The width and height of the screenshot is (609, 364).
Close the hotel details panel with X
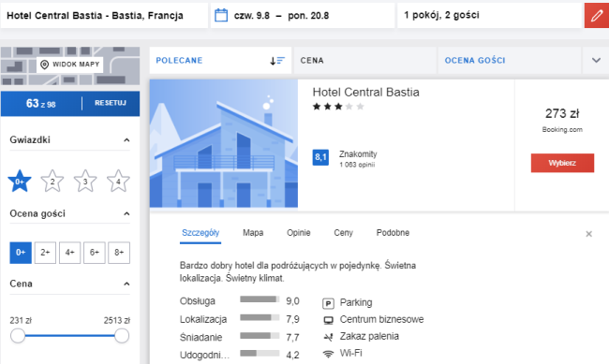(x=588, y=234)
